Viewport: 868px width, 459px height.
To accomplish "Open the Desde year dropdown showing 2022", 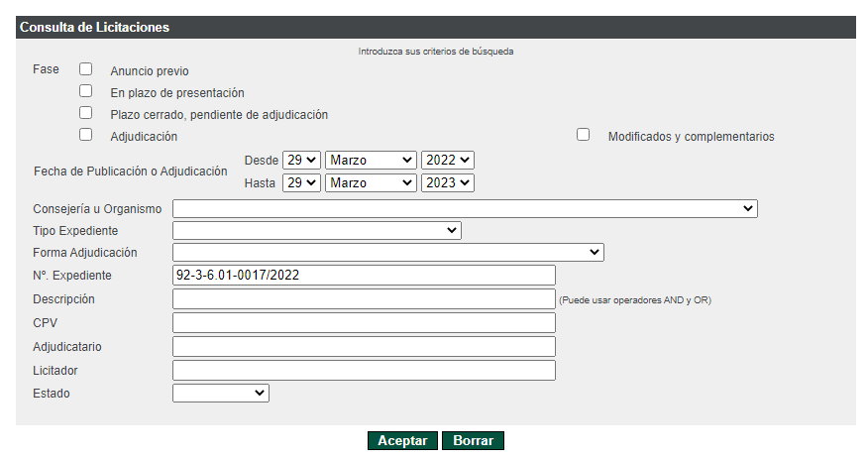I will point(448,160).
